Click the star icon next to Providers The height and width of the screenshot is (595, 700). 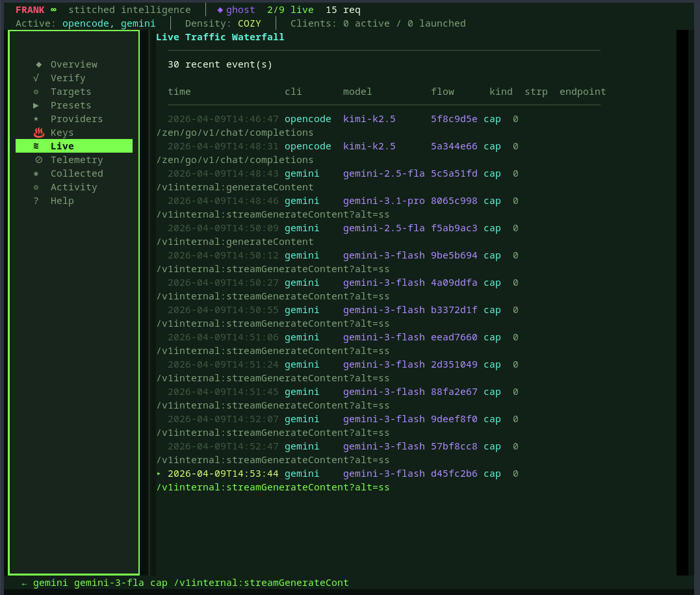click(36, 119)
